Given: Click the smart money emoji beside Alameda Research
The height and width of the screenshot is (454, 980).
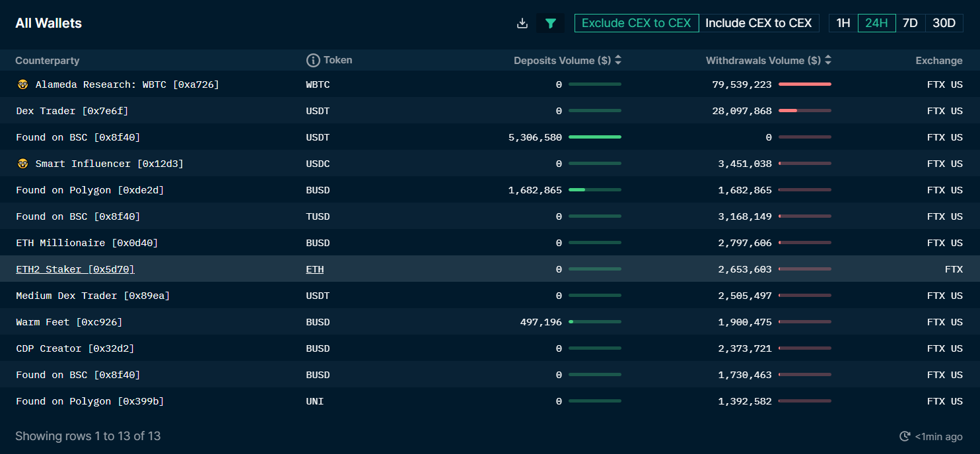Looking at the screenshot, I should click(23, 84).
